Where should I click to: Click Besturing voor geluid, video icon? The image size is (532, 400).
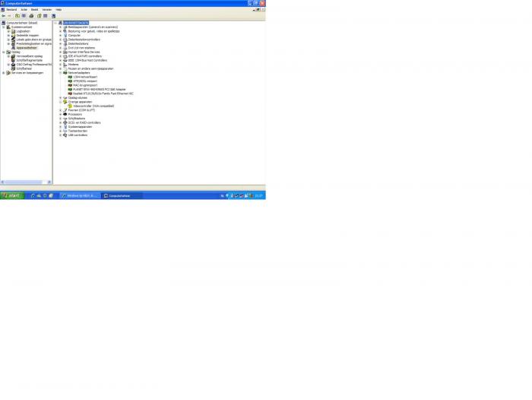pos(65,31)
